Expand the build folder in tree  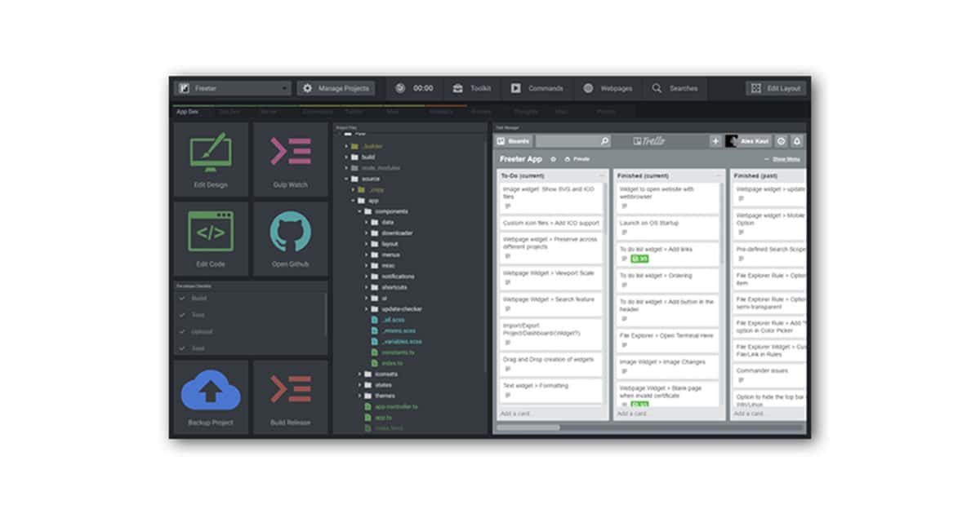pos(346,157)
